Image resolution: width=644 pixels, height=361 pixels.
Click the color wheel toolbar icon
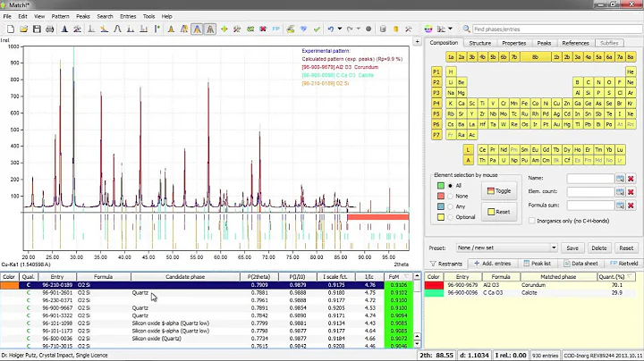(x=428, y=29)
